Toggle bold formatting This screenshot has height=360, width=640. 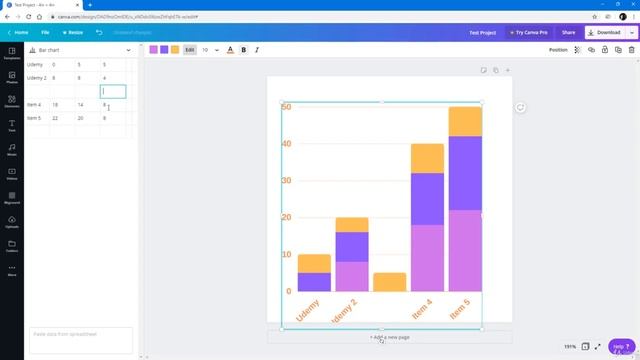(244, 50)
